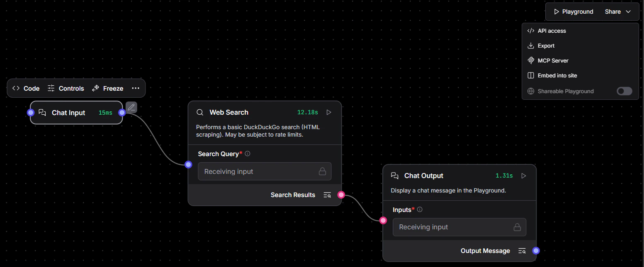644x267 pixels.
Task: Click the Freeze snowflake icon
Action: coord(95,88)
